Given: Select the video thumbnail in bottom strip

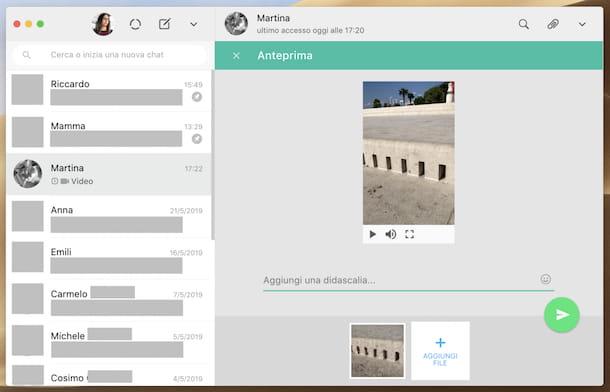Looking at the screenshot, I should (x=377, y=351).
